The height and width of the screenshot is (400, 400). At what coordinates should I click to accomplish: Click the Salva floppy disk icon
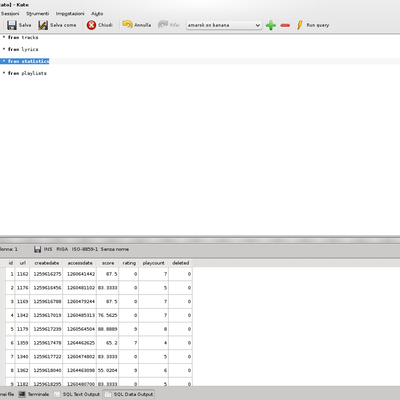(12, 25)
